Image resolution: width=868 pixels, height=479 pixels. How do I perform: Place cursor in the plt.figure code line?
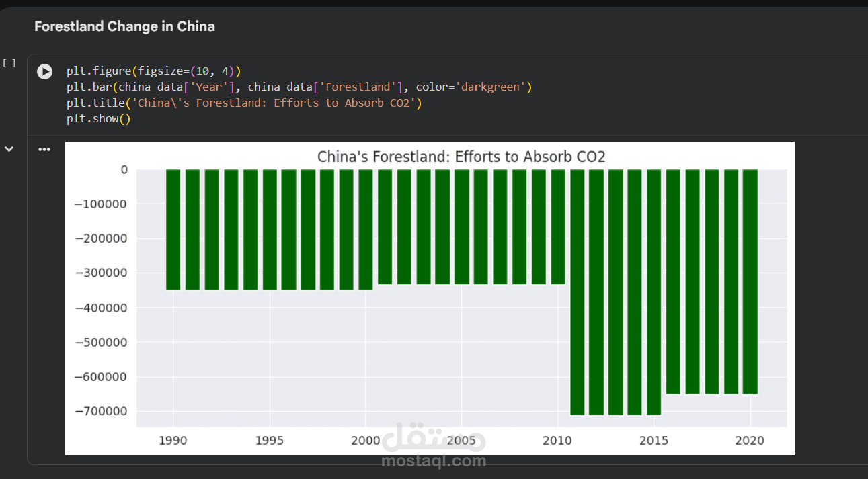pos(153,71)
